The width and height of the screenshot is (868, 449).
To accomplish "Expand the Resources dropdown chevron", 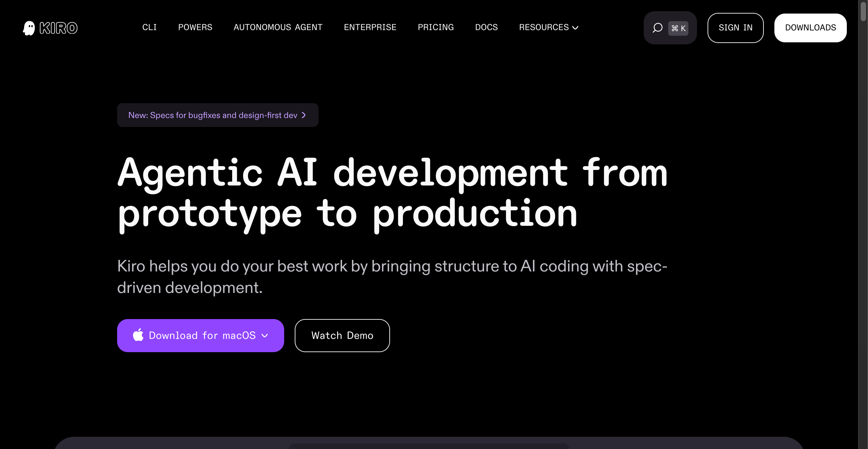I will 576,28.
